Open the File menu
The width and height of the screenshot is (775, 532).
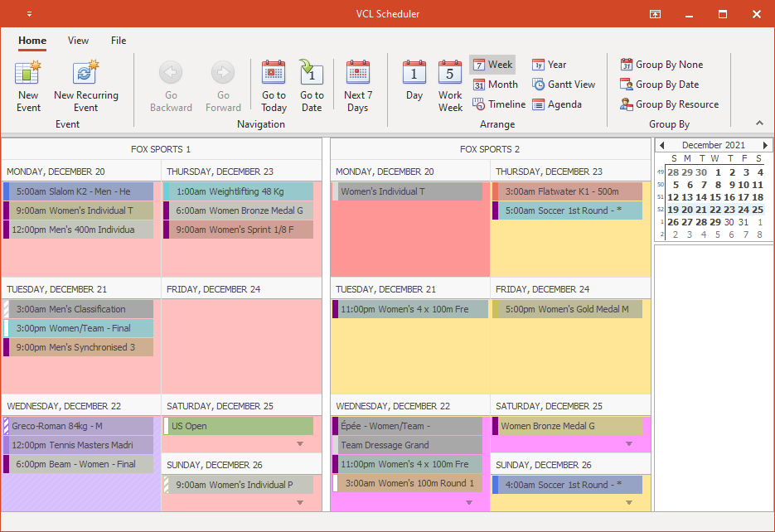(118, 40)
